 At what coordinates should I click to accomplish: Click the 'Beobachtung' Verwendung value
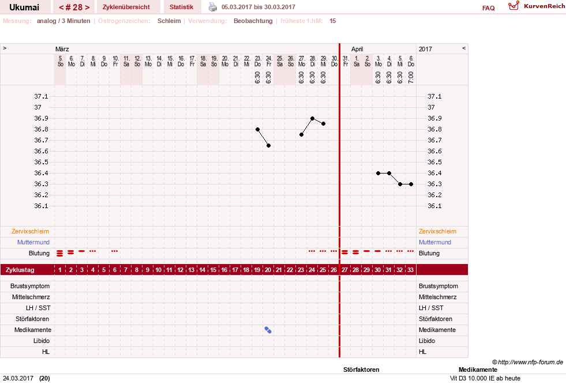[x=253, y=21]
